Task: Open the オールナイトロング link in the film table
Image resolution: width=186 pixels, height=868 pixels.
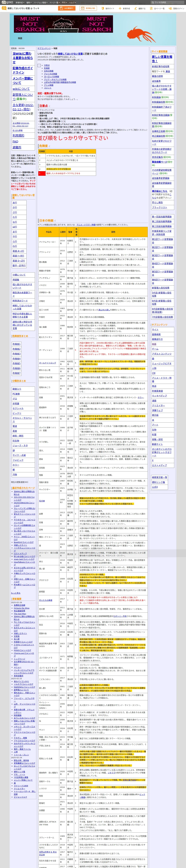Action: (x=48, y=363)
